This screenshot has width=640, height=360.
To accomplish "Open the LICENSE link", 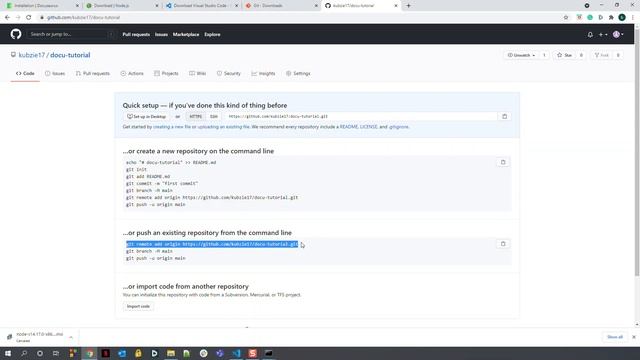I will tap(369, 127).
